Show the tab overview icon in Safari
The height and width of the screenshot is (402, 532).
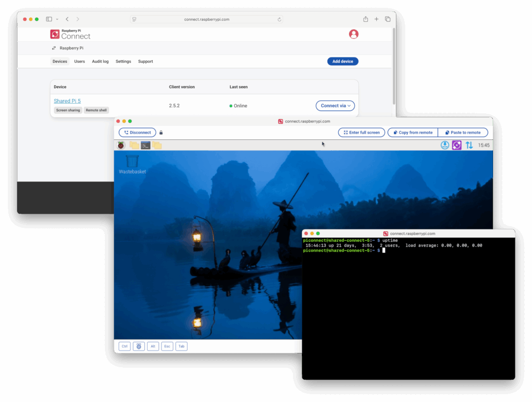[x=388, y=19]
